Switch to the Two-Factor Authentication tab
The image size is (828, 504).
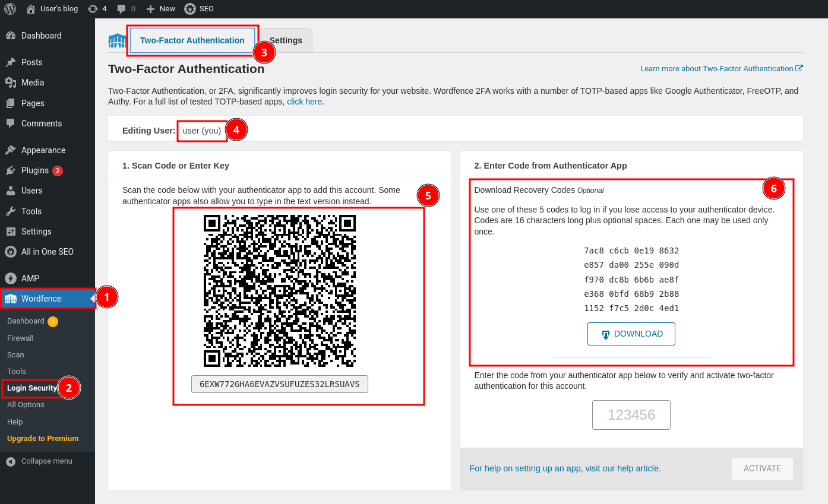click(192, 40)
